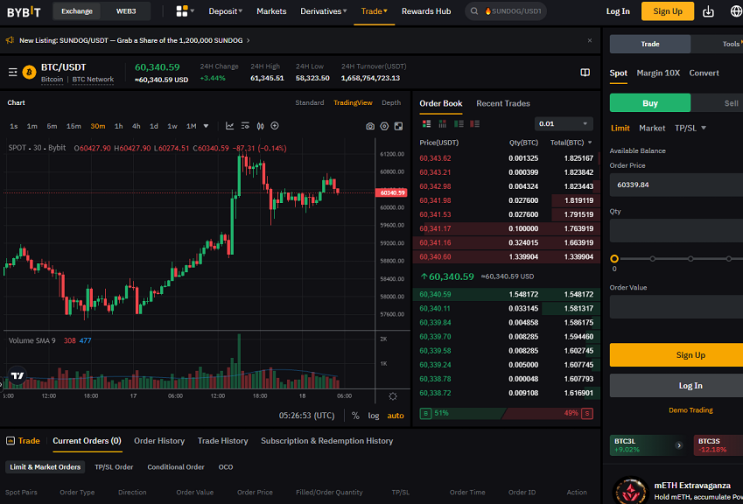Click Log In in the order panel
This screenshot has height=504, width=743.
[677, 386]
